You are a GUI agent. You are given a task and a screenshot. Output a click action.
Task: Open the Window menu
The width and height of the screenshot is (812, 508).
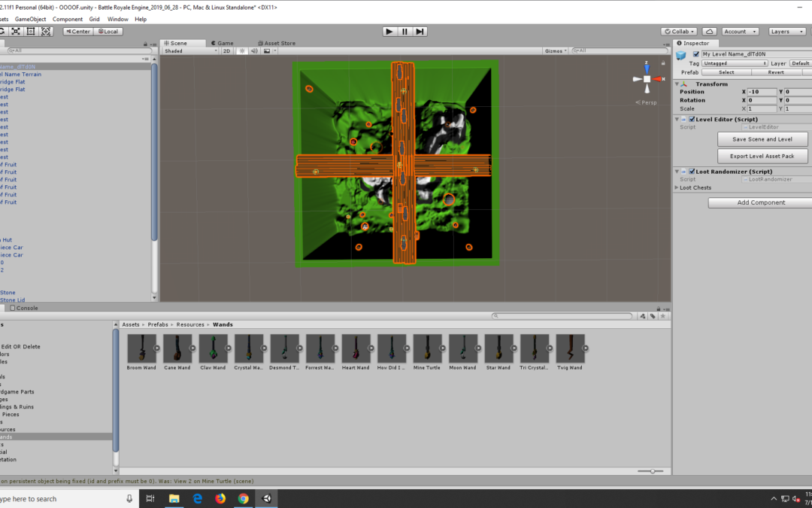[117, 19]
